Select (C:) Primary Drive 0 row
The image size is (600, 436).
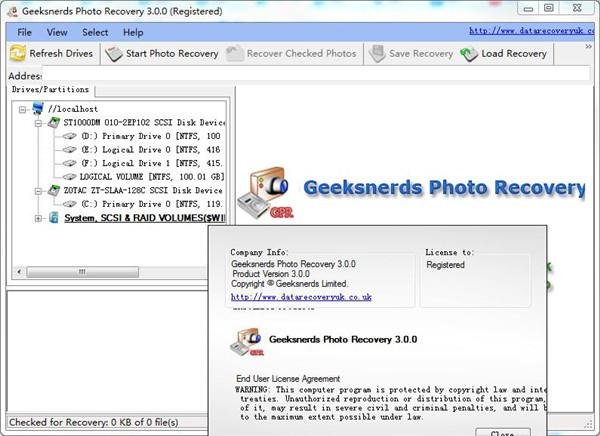click(152, 204)
